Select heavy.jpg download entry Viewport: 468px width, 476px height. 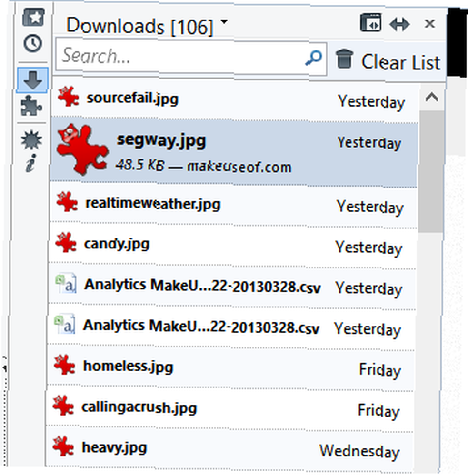tap(229, 449)
